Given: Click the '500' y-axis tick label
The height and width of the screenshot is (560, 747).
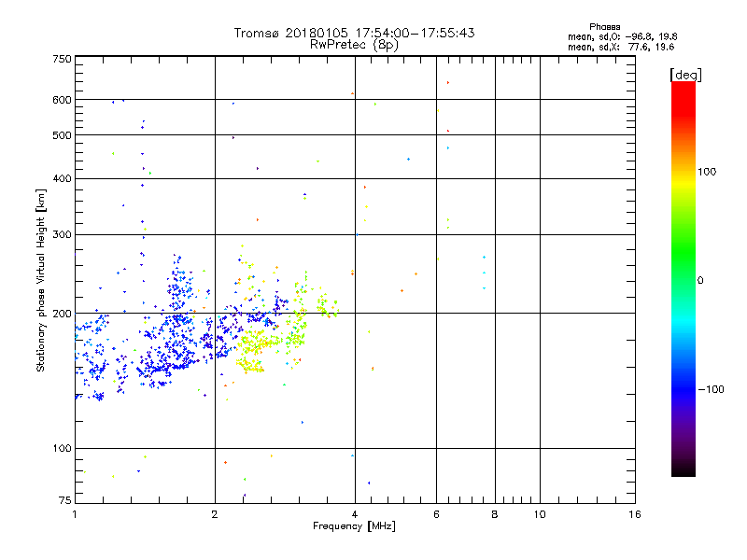Looking at the screenshot, I should pos(62,135).
